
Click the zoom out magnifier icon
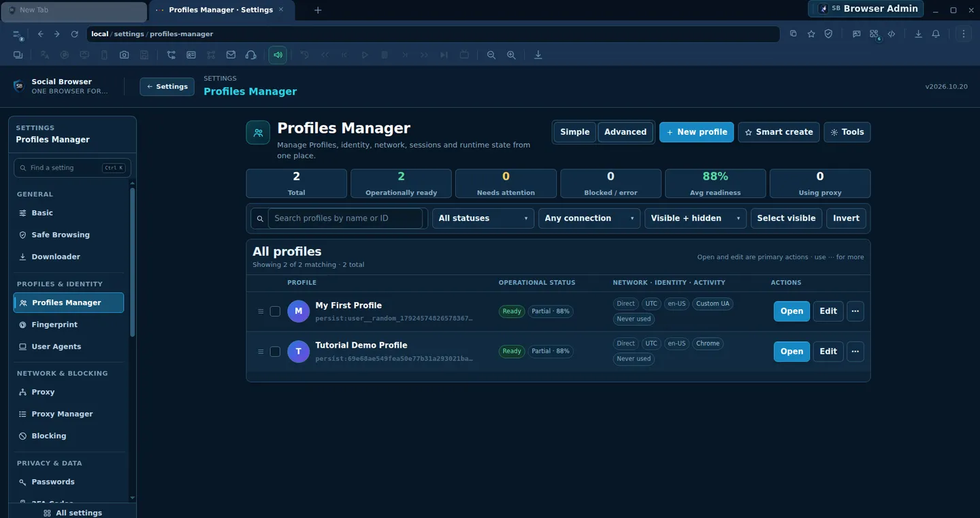(x=491, y=55)
